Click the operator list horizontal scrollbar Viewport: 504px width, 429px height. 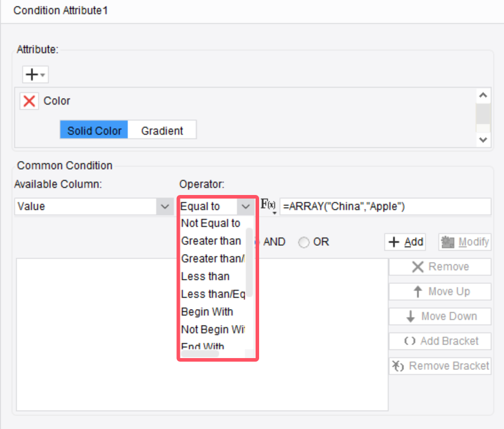pos(200,353)
